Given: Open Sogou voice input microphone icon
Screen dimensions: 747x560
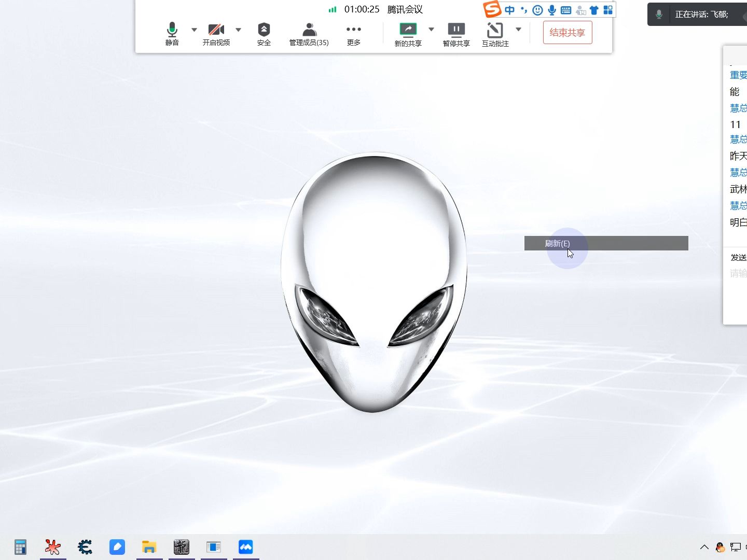Looking at the screenshot, I should (552, 10).
